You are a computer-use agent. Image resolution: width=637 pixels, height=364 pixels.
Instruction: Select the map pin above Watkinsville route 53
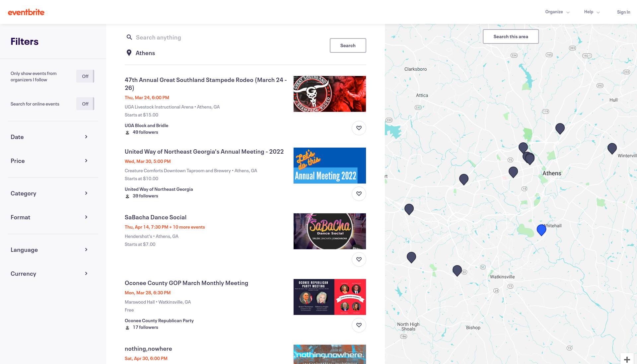point(457,270)
